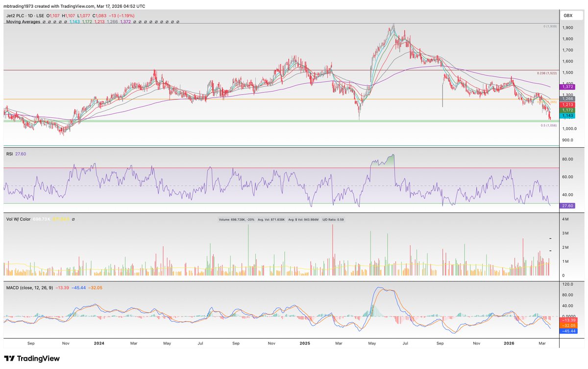Click the red 1,213 price axis label
The width and height of the screenshot is (588, 369).
pos(568,105)
